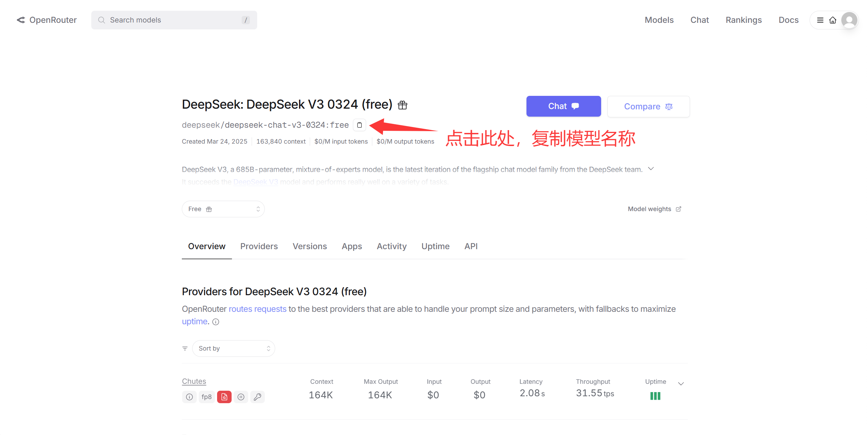Click the OpenRouter logo icon
This screenshot has width=868, height=435.
tap(21, 20)
